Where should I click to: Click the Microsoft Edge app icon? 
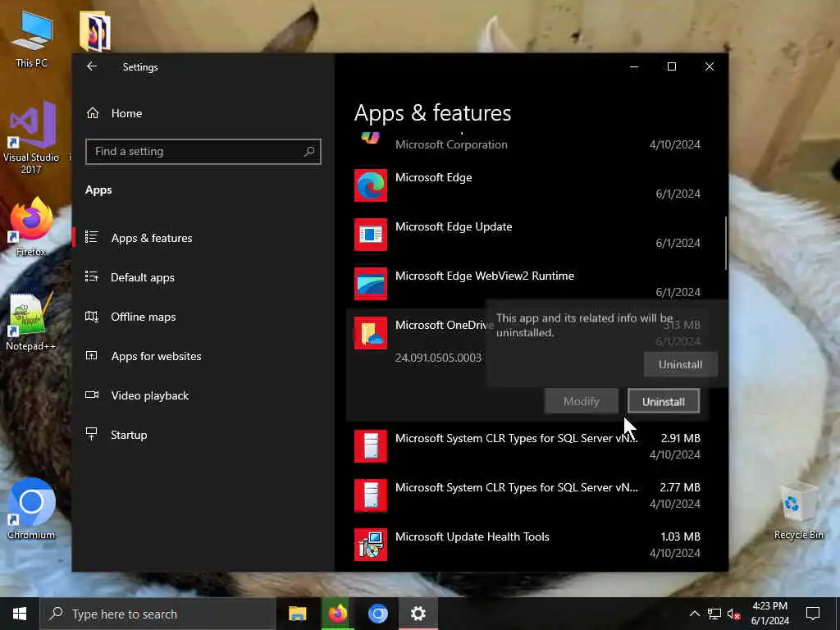click(371, 185)
